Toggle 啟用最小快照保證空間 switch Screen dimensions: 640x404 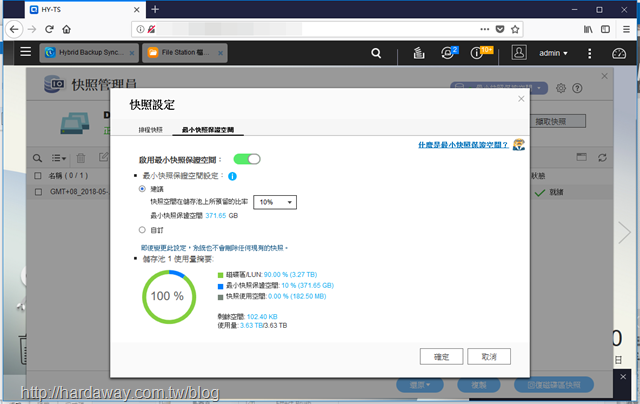coord(247,159)
